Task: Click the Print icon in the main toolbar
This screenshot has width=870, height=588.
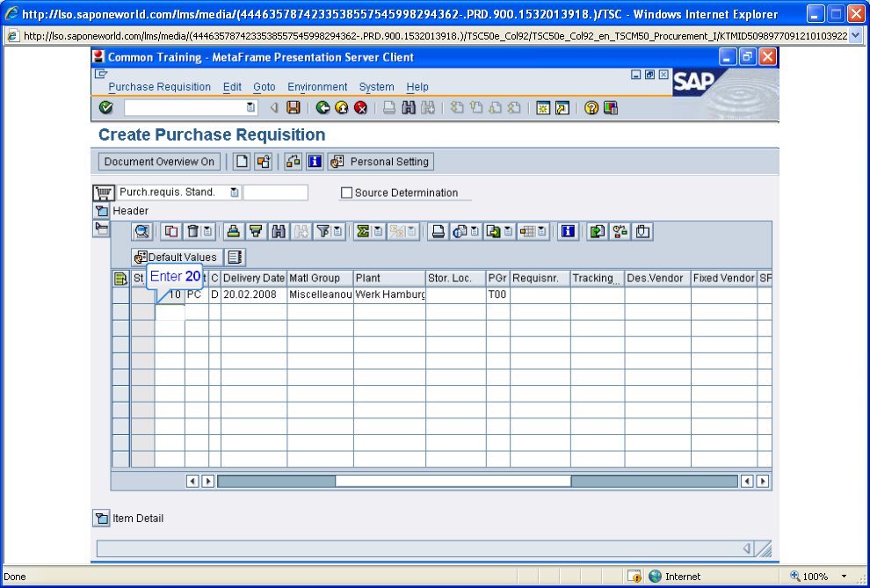Action: (x=389, y=108)
